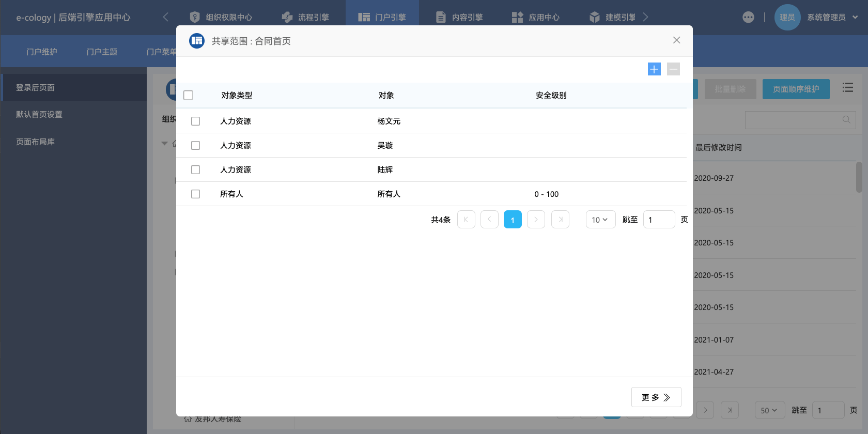Image resolution: width=868 pixels, height=434 pixels.
Task: Click the add sharing scope plus icon
Action: (x=654, y=69)
